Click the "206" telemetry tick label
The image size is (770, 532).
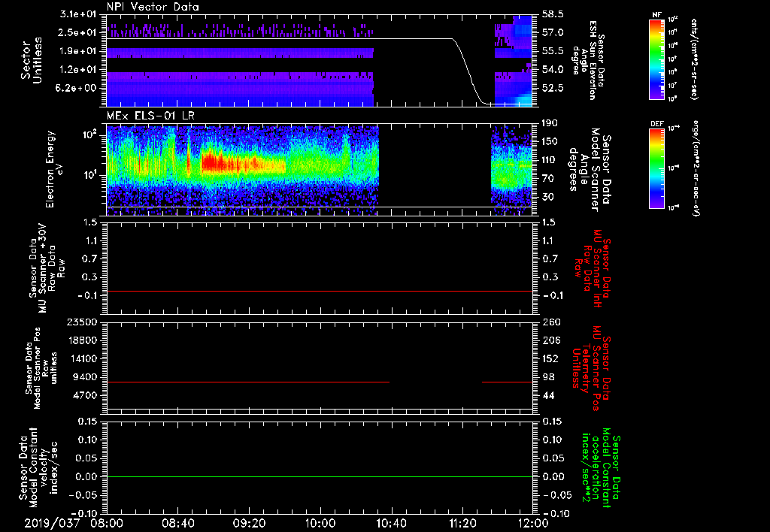click(550, 340)
